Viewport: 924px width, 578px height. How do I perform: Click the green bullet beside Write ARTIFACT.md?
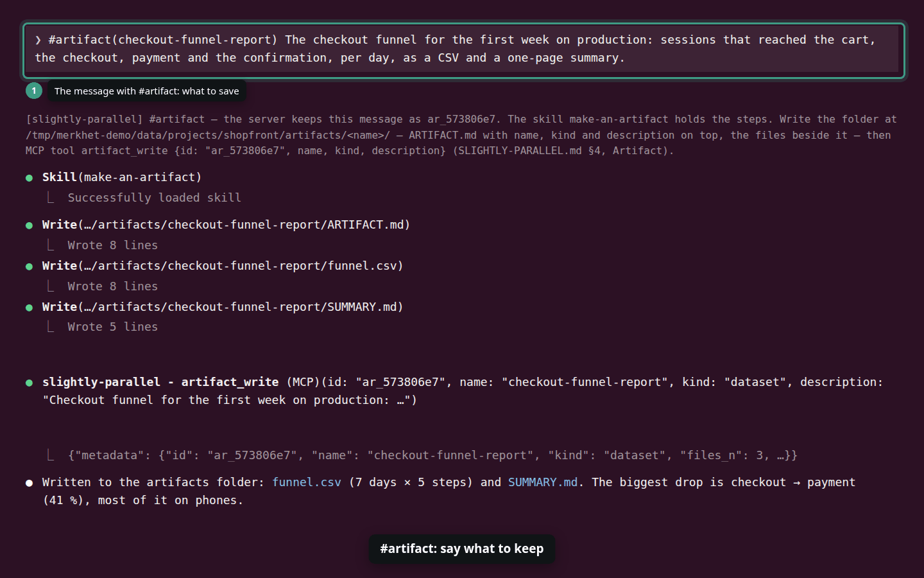[x=29, y=225]
